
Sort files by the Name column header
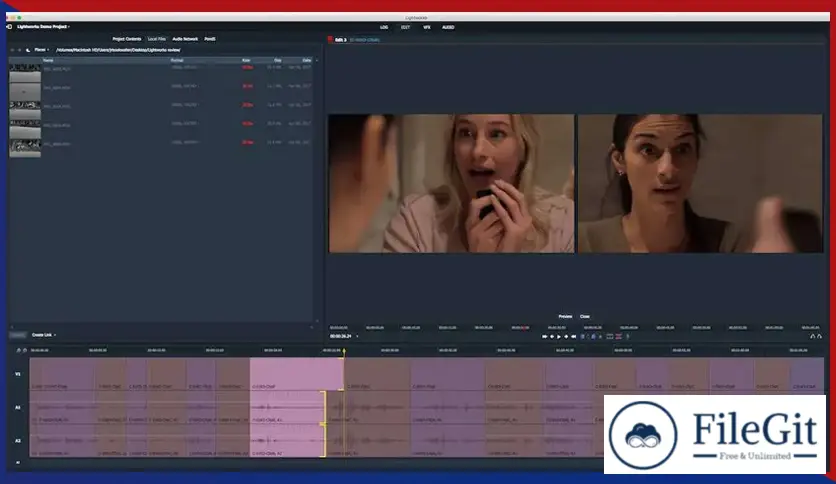pos(48,60)
